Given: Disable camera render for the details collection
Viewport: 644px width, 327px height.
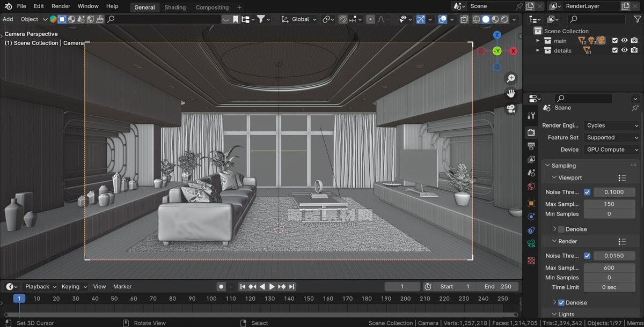Looking at the screenshot, I should coord(635,50).
